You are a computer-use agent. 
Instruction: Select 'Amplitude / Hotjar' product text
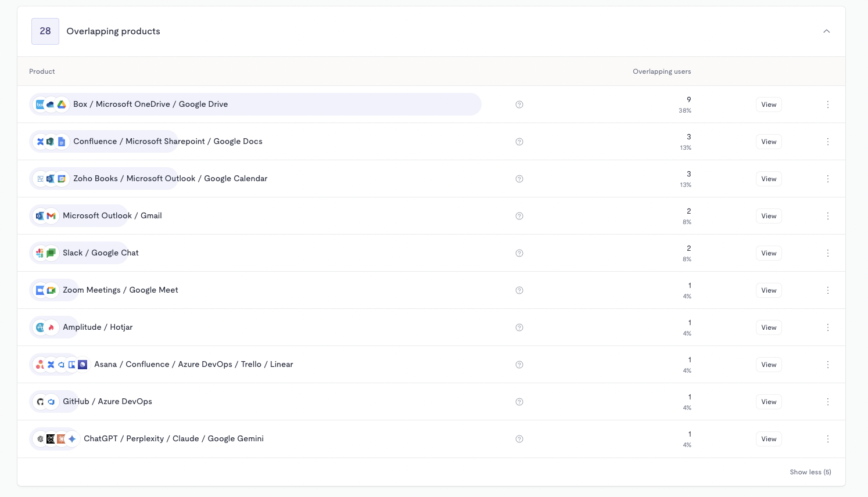click(98, 327)
